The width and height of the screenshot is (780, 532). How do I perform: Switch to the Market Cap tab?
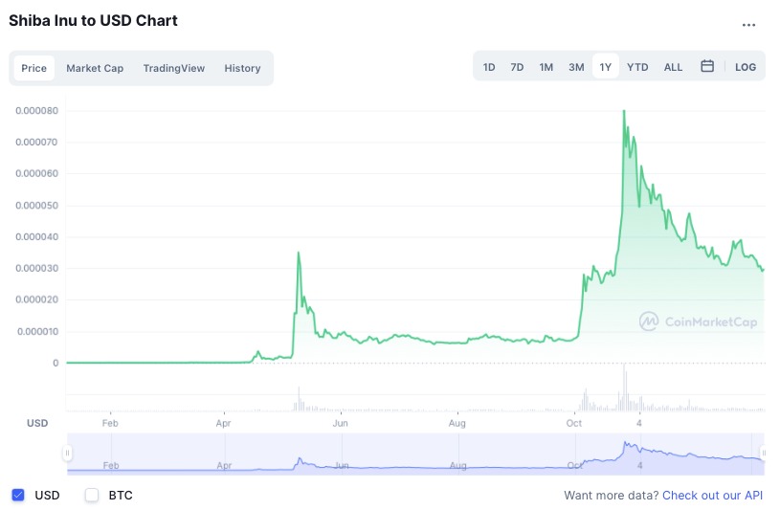tap(95, 68)
